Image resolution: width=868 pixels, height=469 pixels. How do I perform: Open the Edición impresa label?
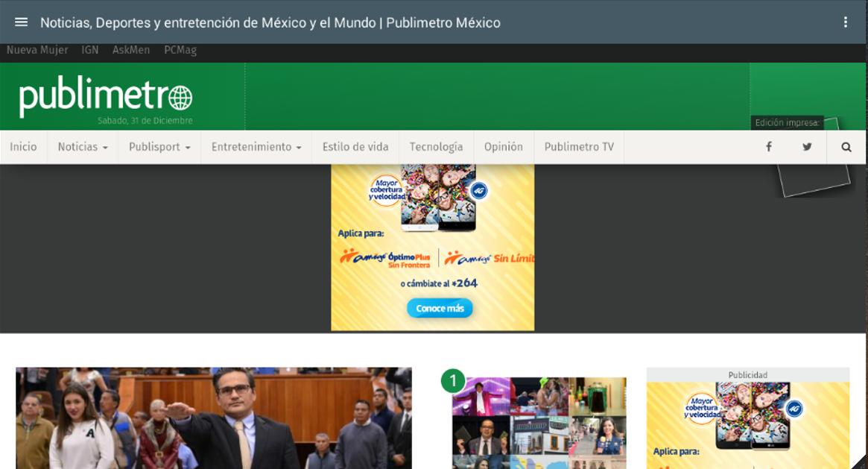tap(787, 122)
